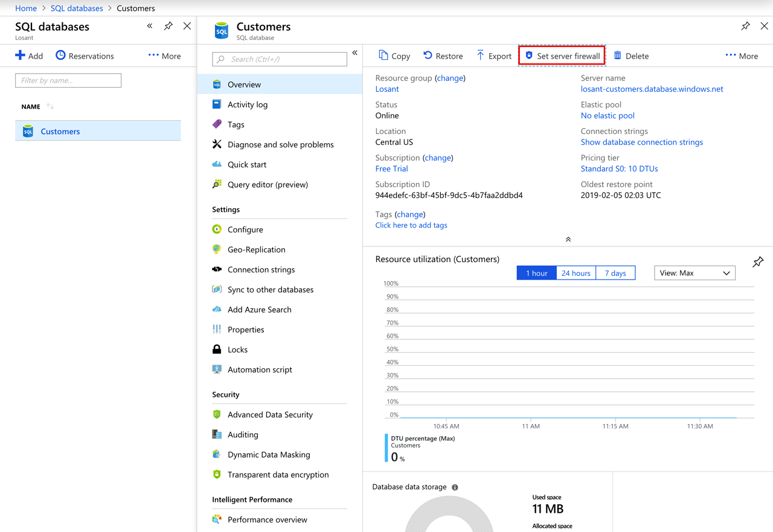Click the Search (Ctrl+/) menu field

click(x=280, y=59)
